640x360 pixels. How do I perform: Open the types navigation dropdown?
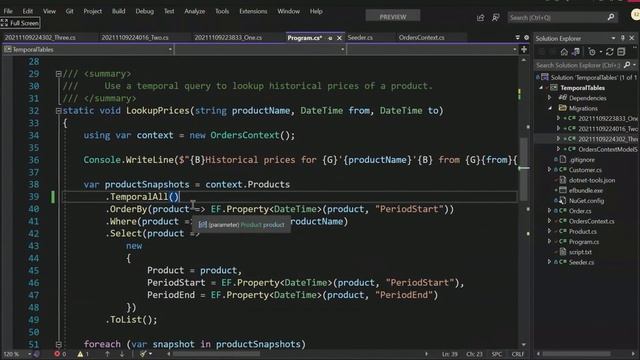tap(260, 49)
